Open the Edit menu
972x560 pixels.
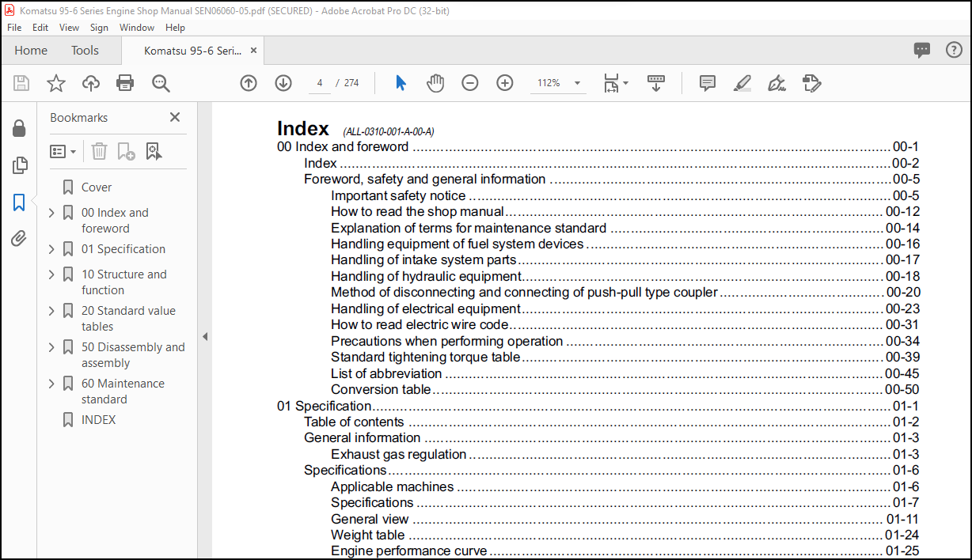point(40,27)
